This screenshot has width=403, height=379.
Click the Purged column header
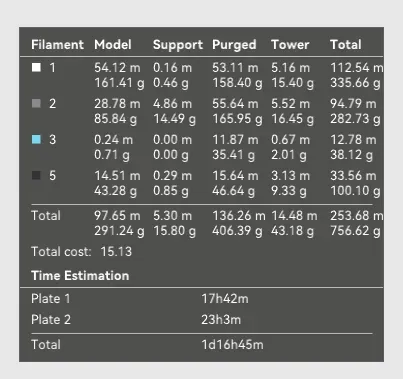234,45
